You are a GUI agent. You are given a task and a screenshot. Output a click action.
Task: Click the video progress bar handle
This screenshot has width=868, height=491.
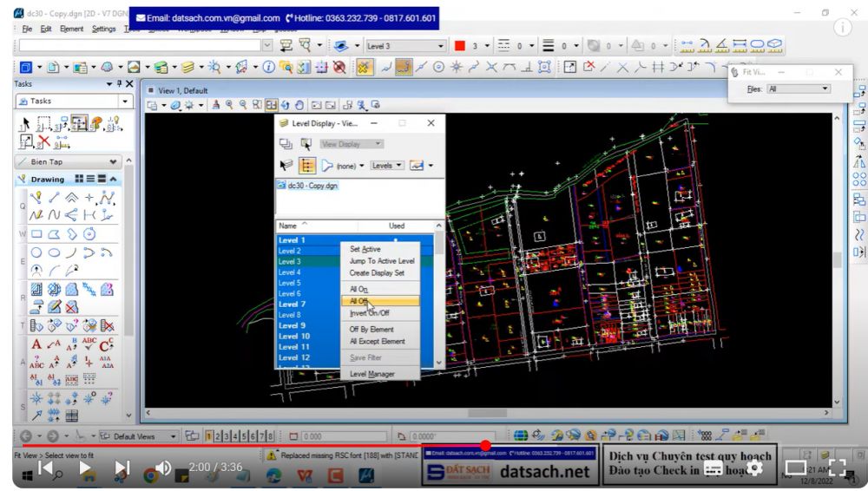click(485, 446)
